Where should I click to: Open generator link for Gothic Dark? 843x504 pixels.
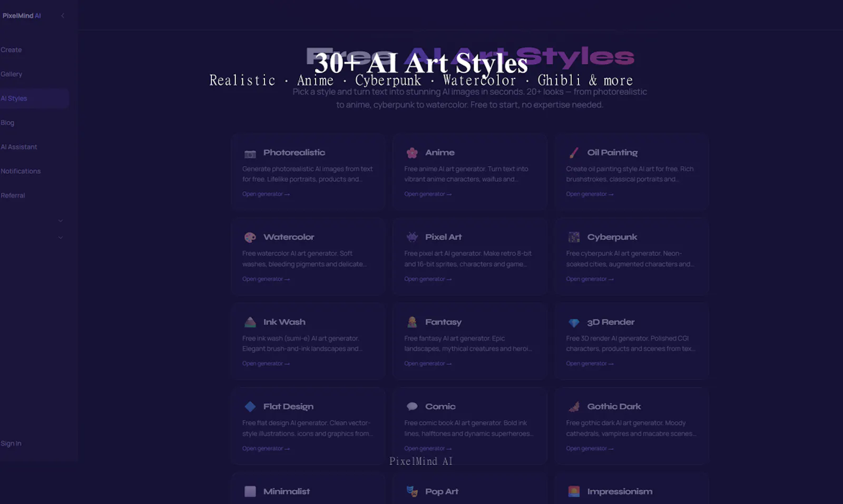pyautogui.click(x=590, y=449)
